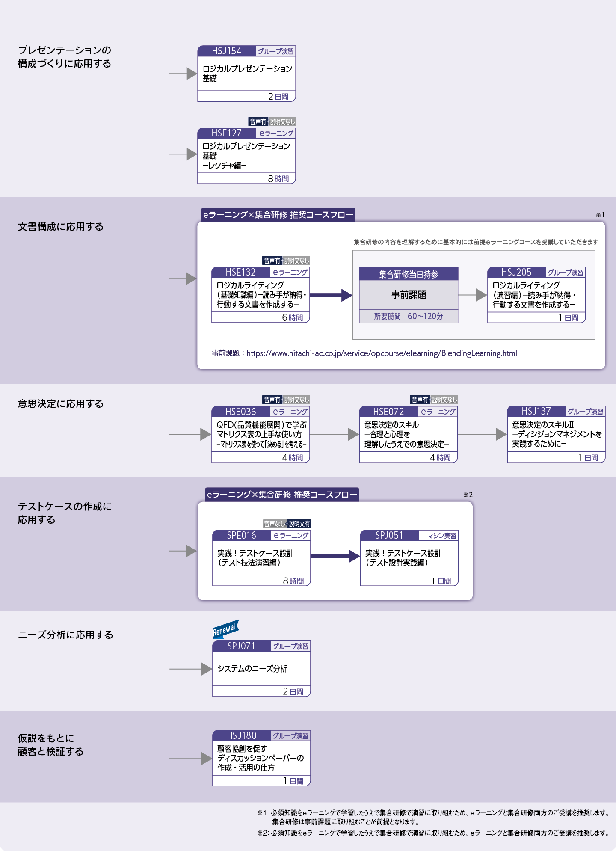Select the 文書構成に応用する category label

point(61,227)
